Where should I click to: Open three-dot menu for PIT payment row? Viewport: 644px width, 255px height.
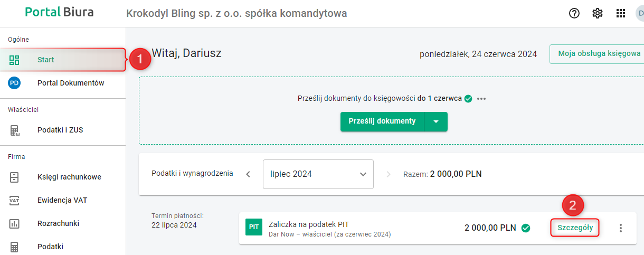click(621, 228)
